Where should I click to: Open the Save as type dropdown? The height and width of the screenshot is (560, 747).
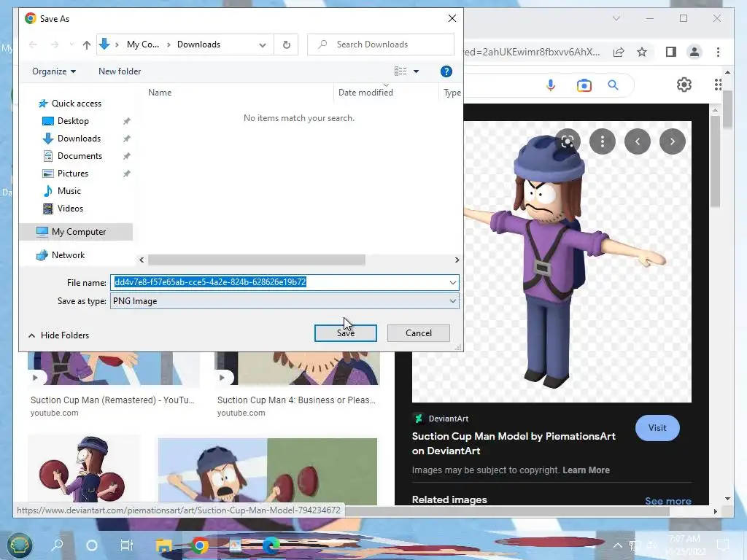tap(285, 301)
